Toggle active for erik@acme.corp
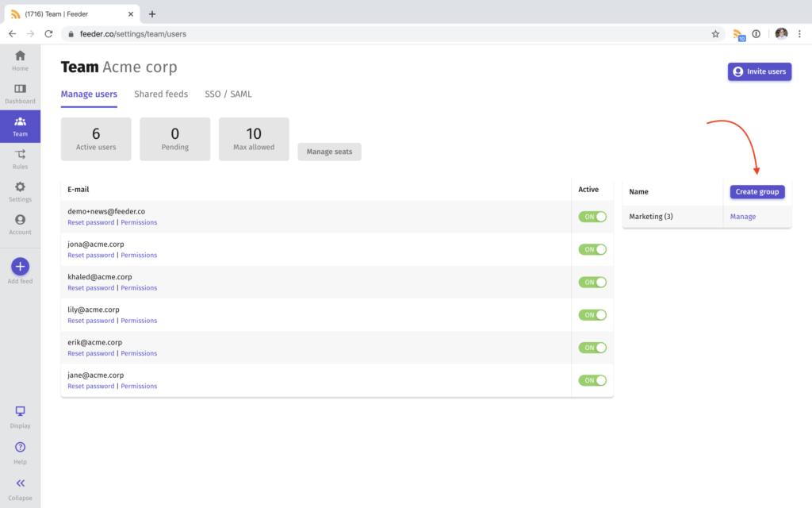This screenshot has width=812, height=508. pos(592,348)
